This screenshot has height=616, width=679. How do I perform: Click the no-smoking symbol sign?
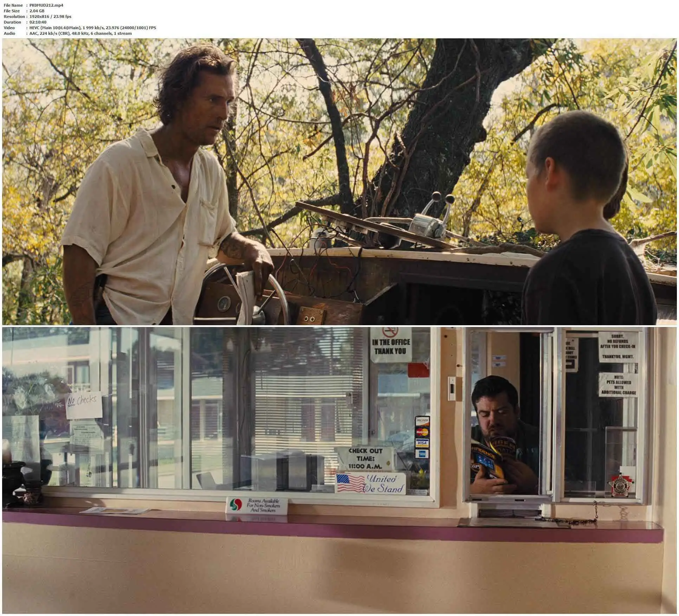point(390,332)
